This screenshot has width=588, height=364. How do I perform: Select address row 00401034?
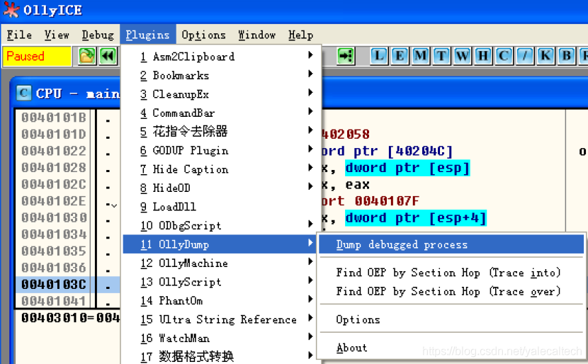[x=54, y=234]
